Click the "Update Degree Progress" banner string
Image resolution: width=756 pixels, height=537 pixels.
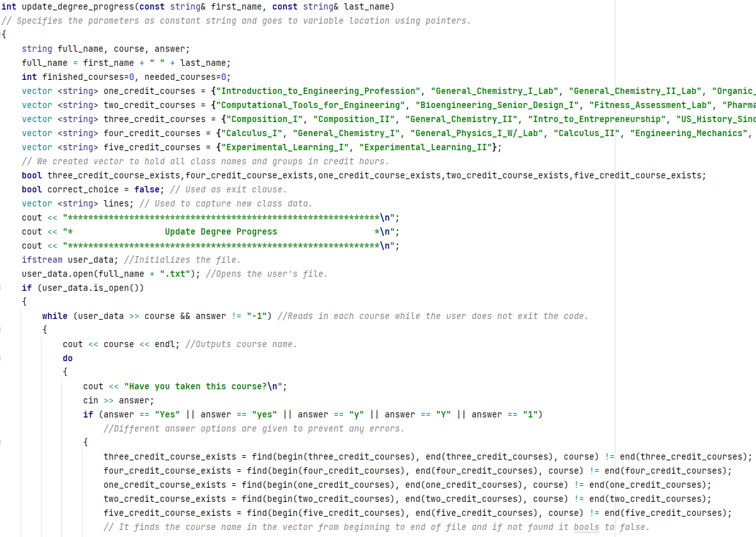pyautogui.click(x=221, y=231)
